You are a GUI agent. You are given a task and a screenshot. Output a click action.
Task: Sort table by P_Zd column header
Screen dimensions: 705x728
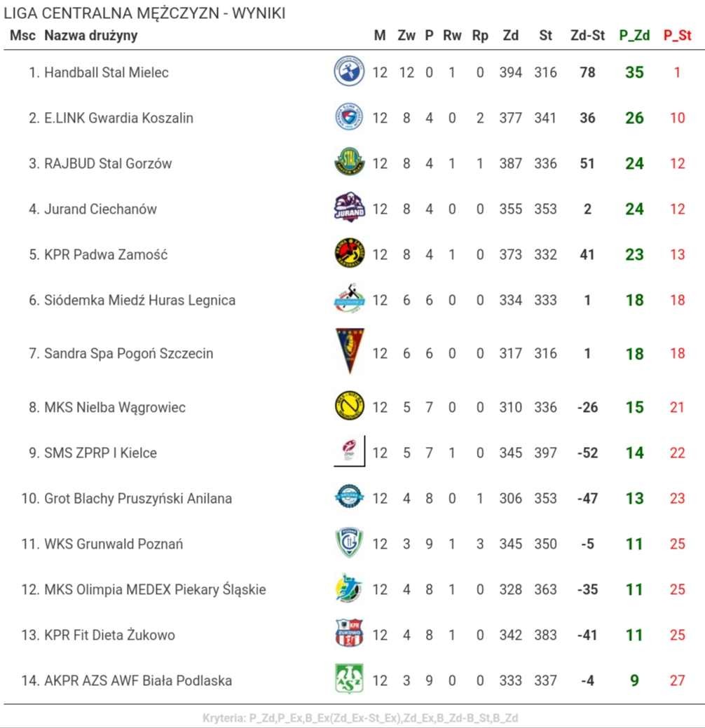tap(634, 35)
